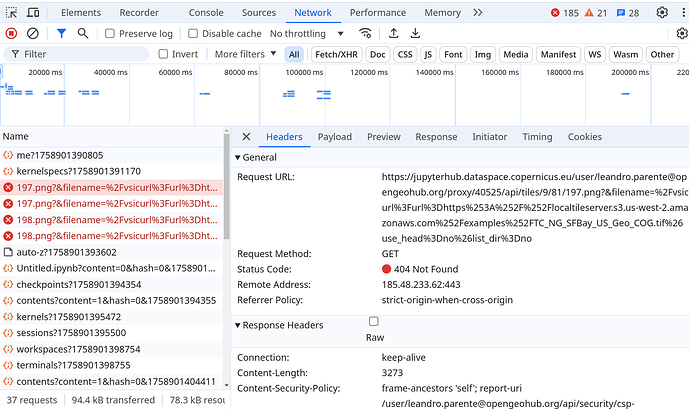Stop recording the network log

tap(12, 33)
